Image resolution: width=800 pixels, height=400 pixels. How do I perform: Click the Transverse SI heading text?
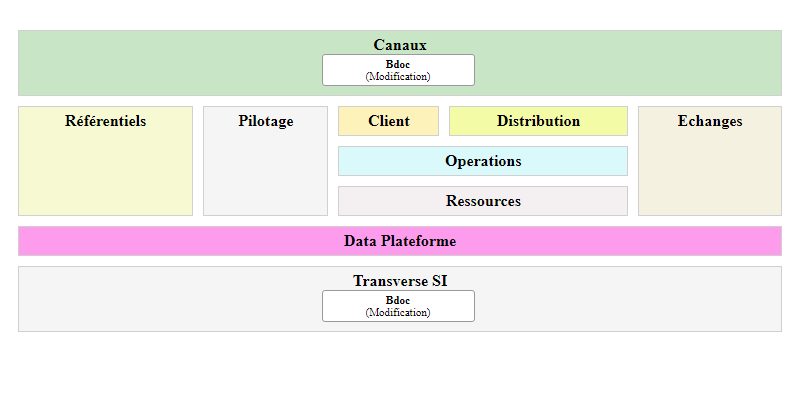click(x=400, y=281)
